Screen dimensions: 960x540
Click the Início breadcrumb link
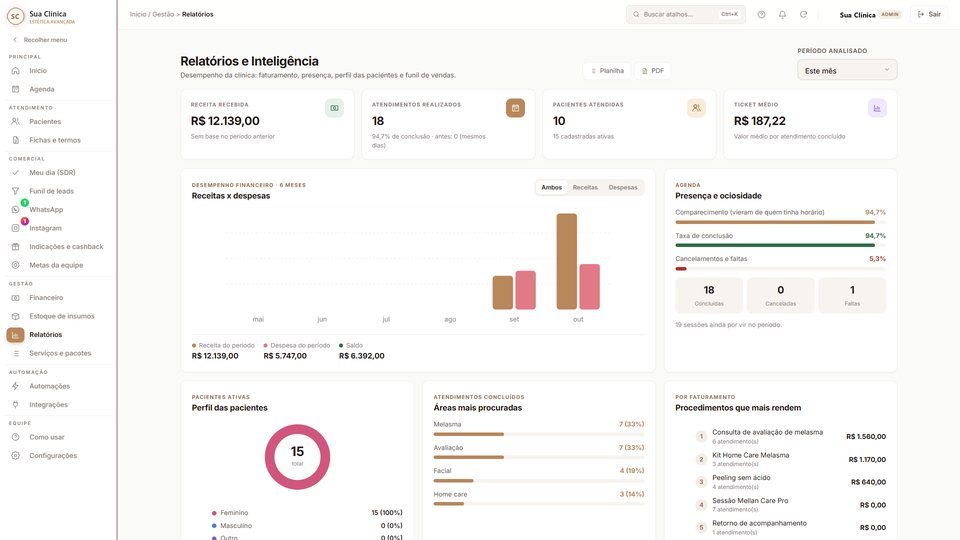(x=138, y=14)
